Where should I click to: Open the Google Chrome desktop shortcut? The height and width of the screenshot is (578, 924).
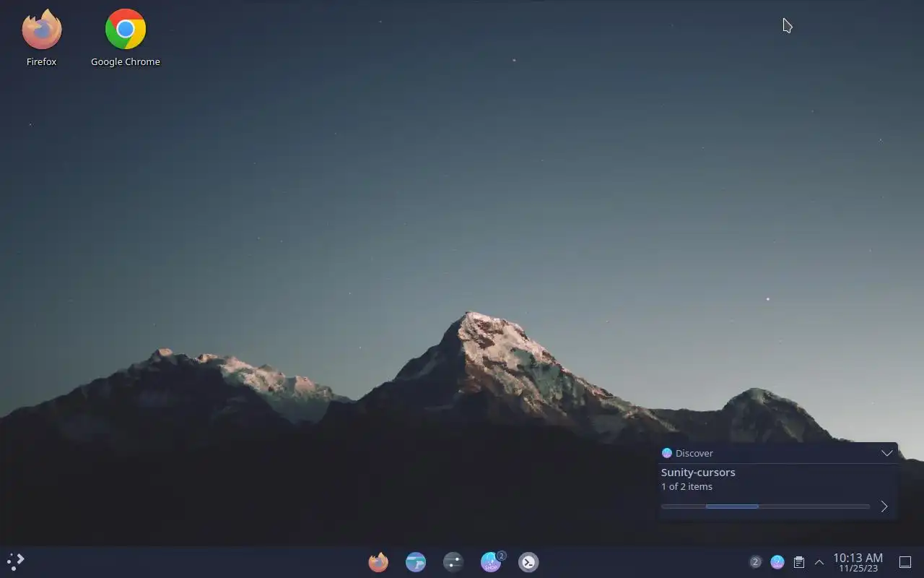click(126, 38)
